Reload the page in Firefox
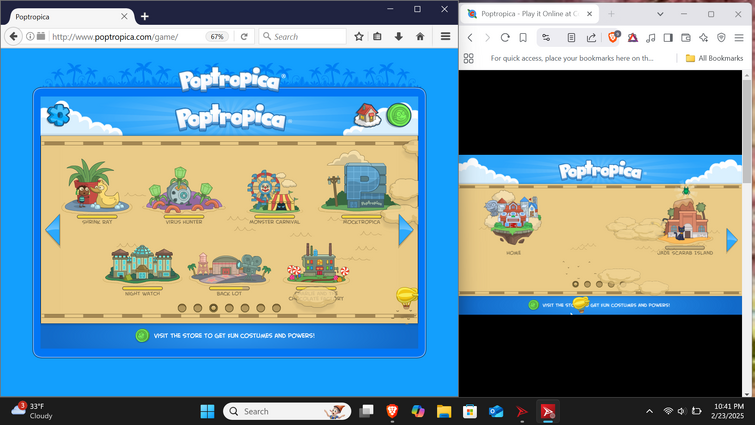Viewport: 755px width, 425px height. click(x=244, y=37)
